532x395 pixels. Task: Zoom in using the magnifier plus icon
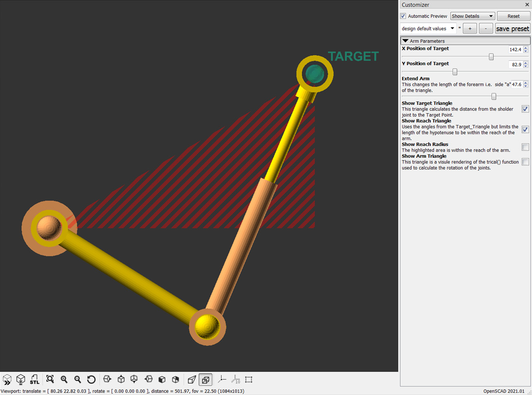(64, 379)
